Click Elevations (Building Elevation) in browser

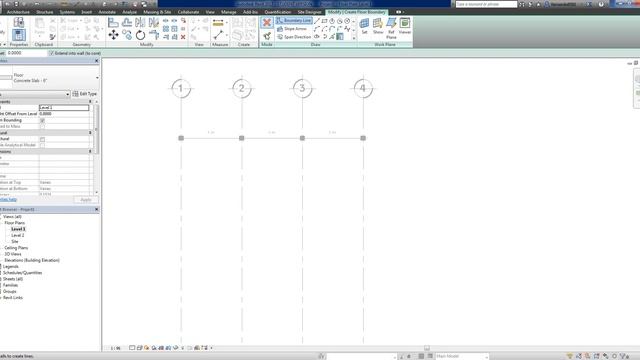(32, 260)
